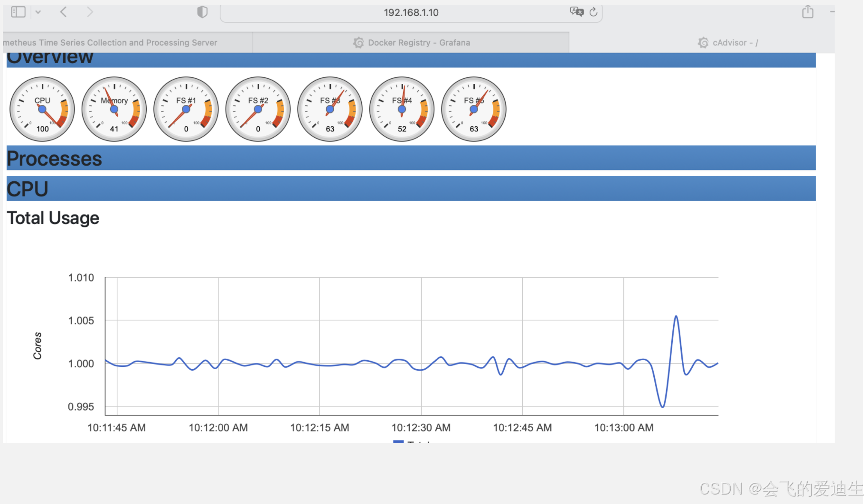Click the 0.995 y-axis label
The width and height of the screenshot is (866, 504).
[81, 407]
